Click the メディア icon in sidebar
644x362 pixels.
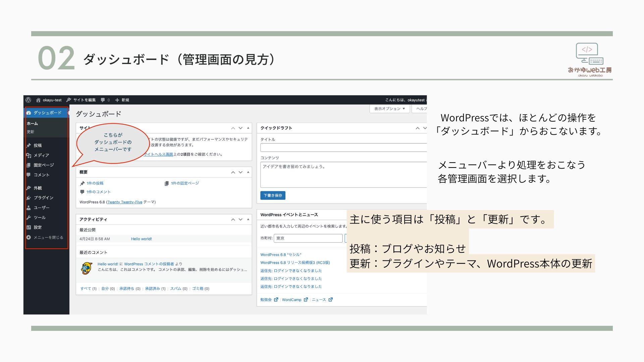29,155
